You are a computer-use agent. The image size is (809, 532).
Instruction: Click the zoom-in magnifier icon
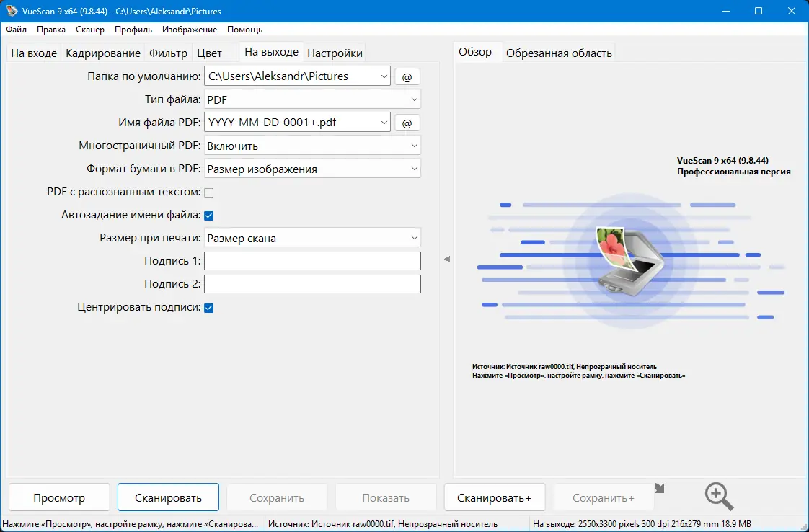tap(719, 496)
